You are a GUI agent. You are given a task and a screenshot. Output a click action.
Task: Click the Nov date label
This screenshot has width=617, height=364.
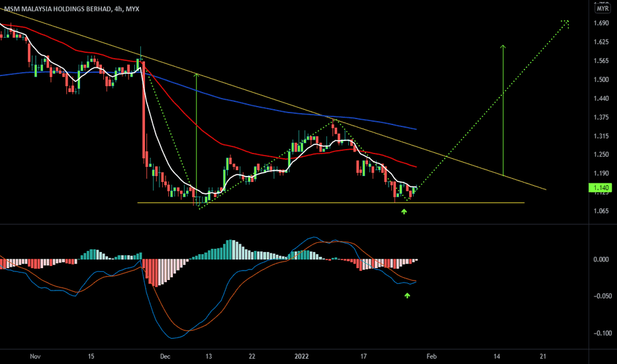[35, 357]
